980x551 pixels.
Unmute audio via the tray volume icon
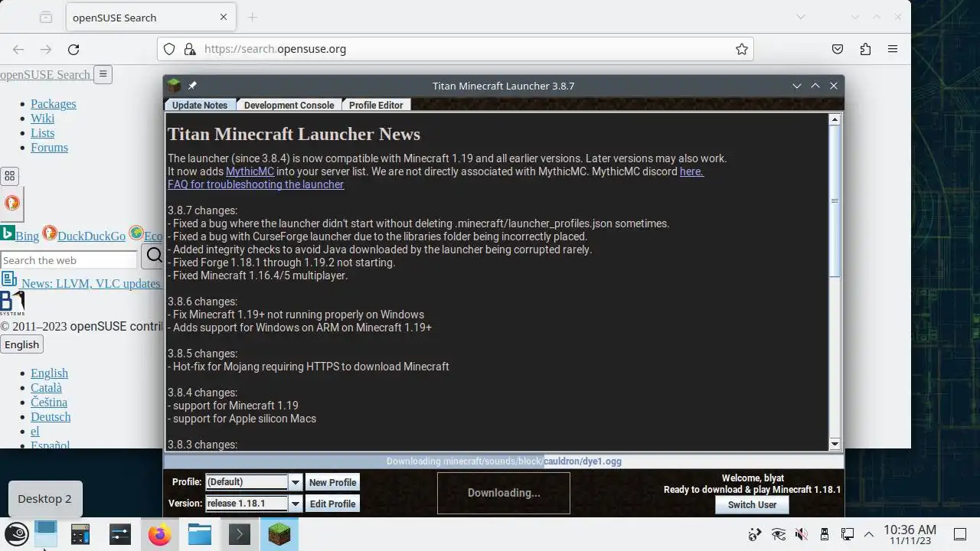(x=802, y=534)
